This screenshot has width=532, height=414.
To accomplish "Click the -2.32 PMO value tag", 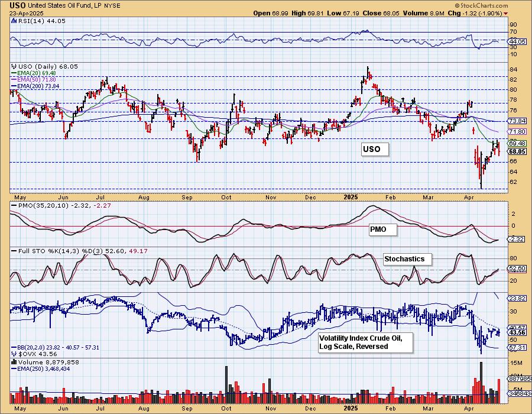I will click(517, 240).
